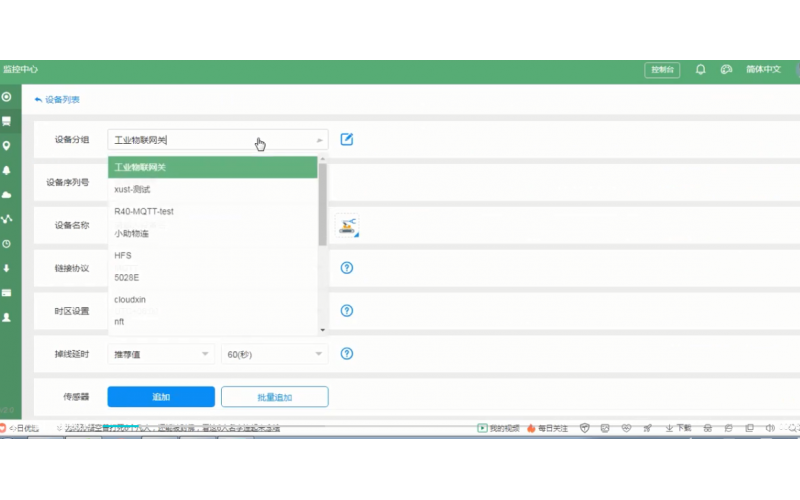Open the map location icon in sidebar

point(7,146)
